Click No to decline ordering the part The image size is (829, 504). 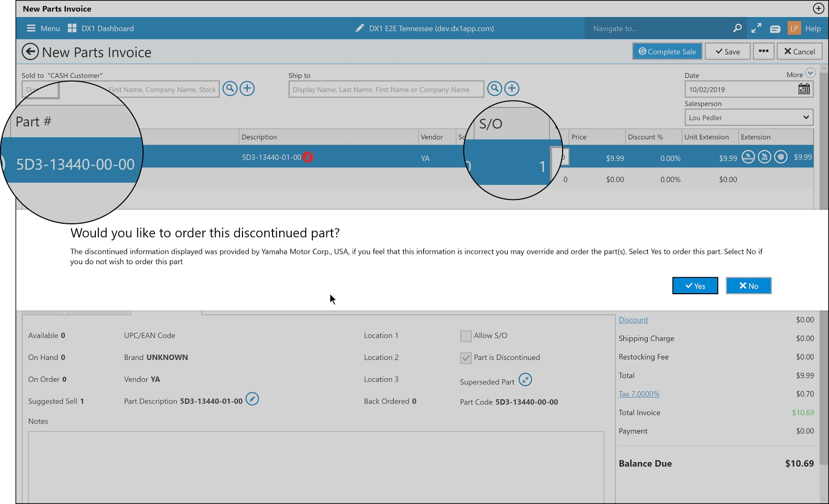(x=749, y=286)
